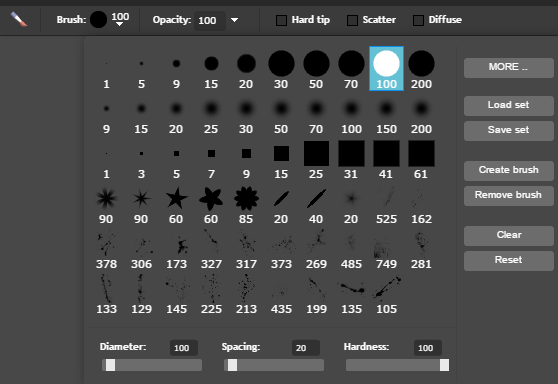
Task: Choose the splatter brush labeled 105
Action: [x=386, y=289]
